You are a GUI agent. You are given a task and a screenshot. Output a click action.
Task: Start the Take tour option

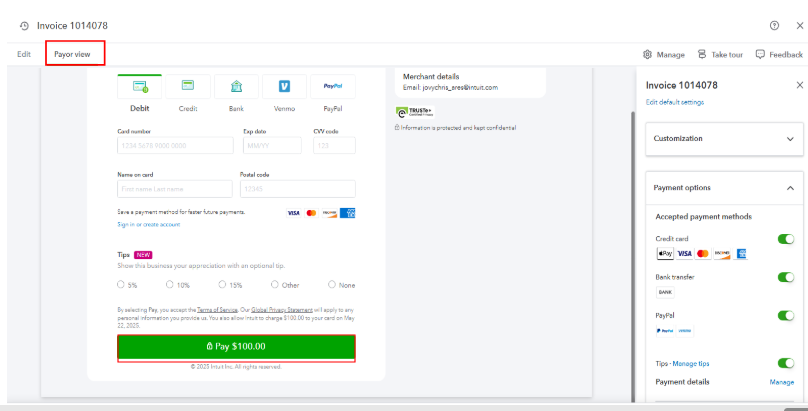tap(720, 54)
